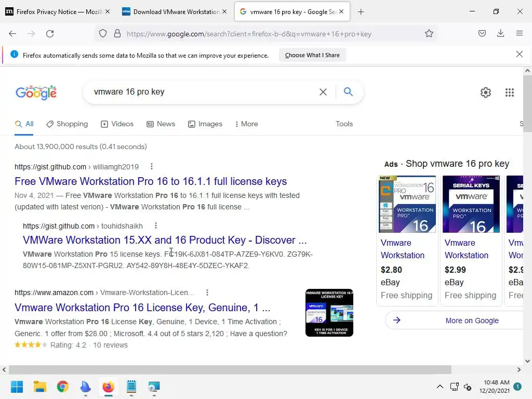Click the Google logo
This screenshot has width=532, height=399.
point(36,92)
